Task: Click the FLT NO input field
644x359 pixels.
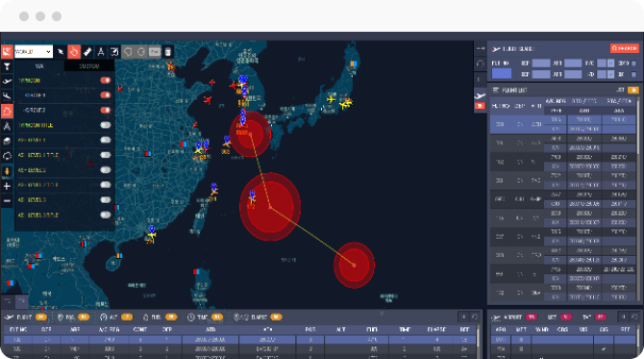Action: pyautogui.click(x=502, y=73)
